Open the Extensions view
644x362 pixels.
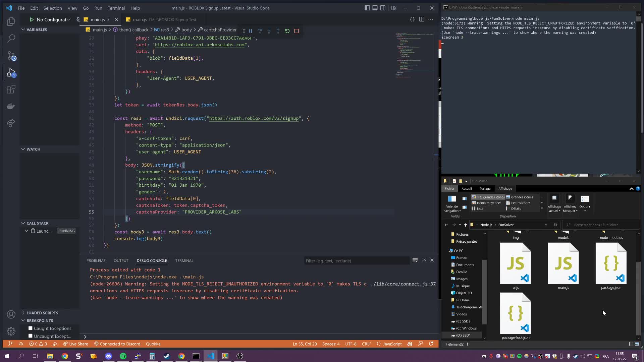click(11, 89)
